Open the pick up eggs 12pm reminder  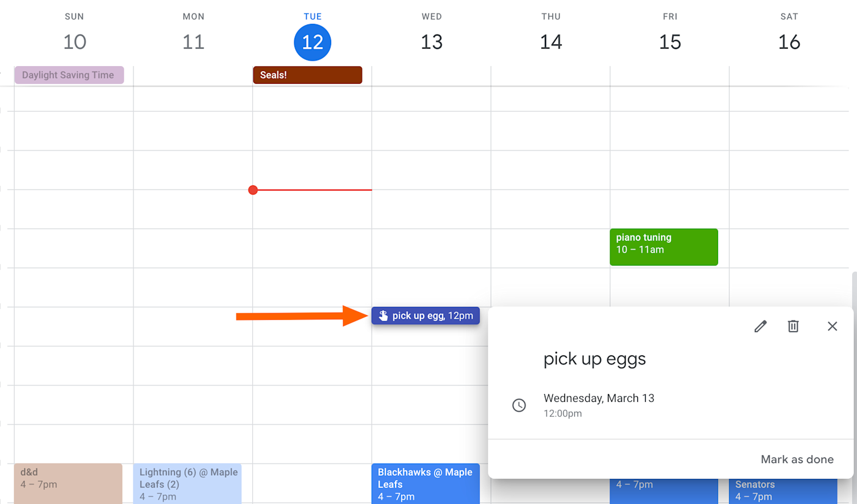click(x=425, y=316)
